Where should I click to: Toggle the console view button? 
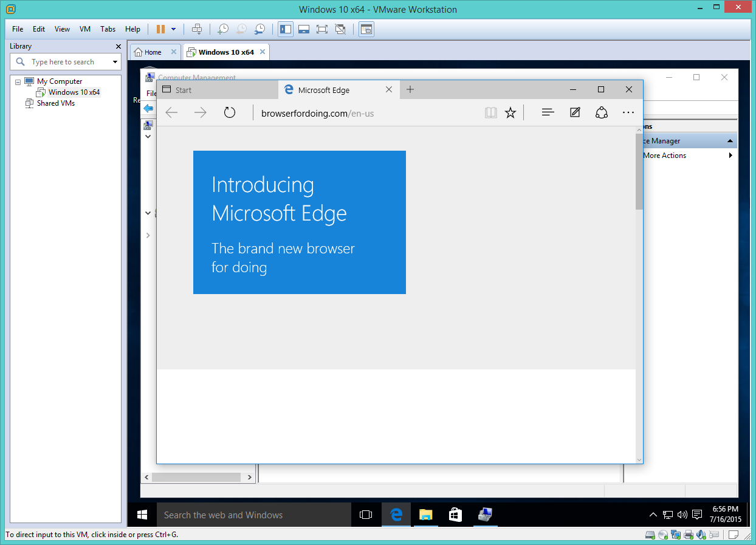point(366,29)
